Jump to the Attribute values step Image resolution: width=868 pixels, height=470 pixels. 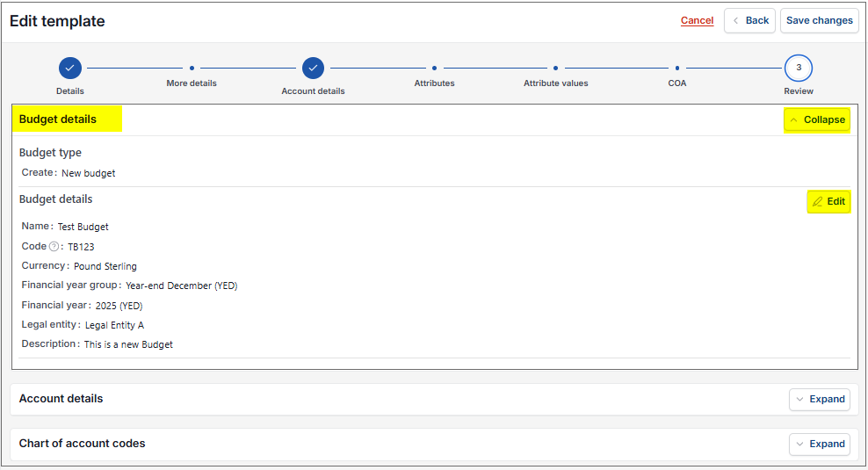pyautogui.click(x=555, y=69)
